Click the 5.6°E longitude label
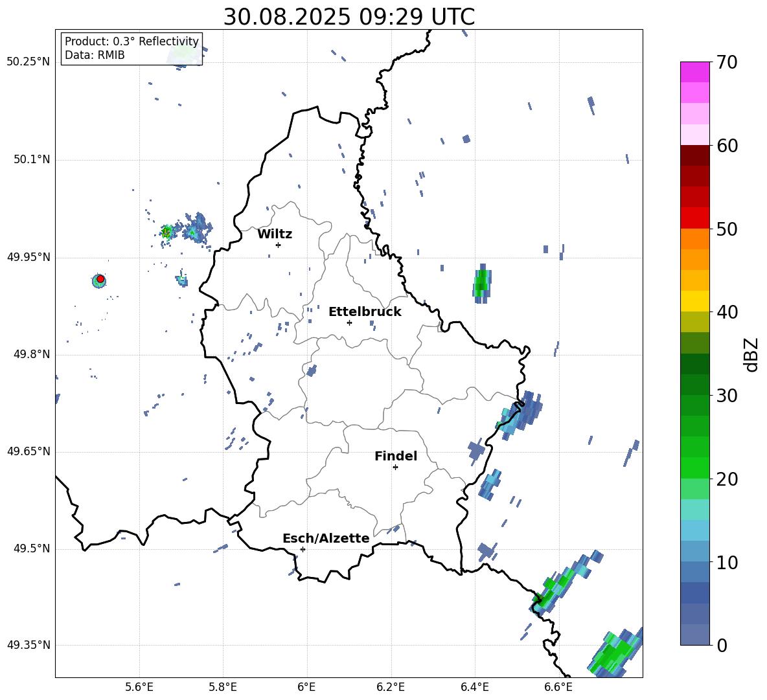Screen dimensions: 767x700 pyautogui.click(x=139, y=688)
